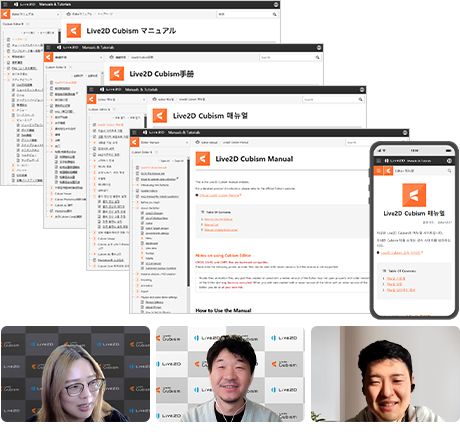Open hamburger menu in Chinese 手册 window
This screenshot has width=460, height=434.
[48, 47]
